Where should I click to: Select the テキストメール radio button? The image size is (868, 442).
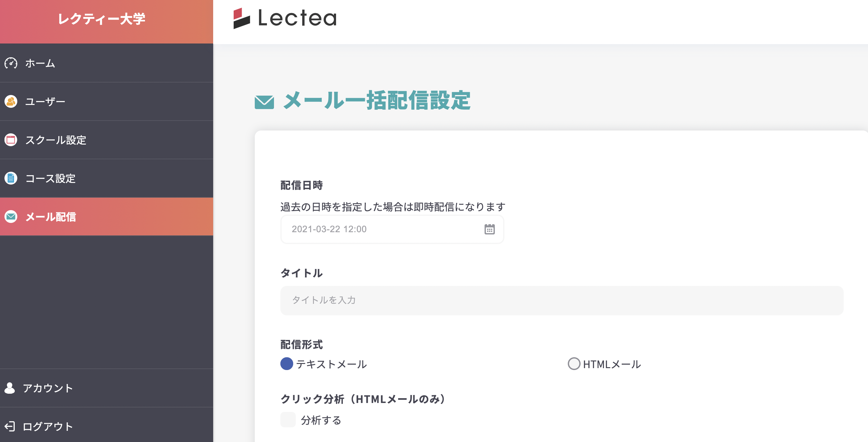286,364
